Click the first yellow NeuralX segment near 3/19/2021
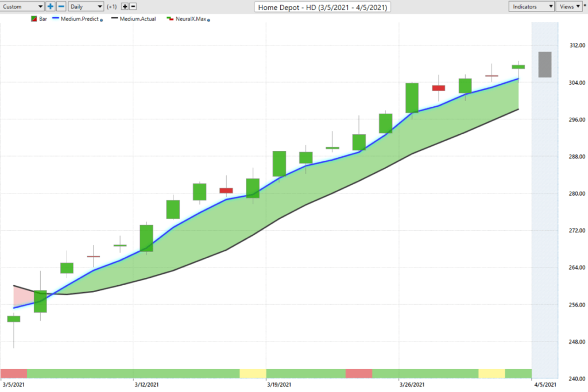This screenshot has height=392, width=588. pos(253,373)
